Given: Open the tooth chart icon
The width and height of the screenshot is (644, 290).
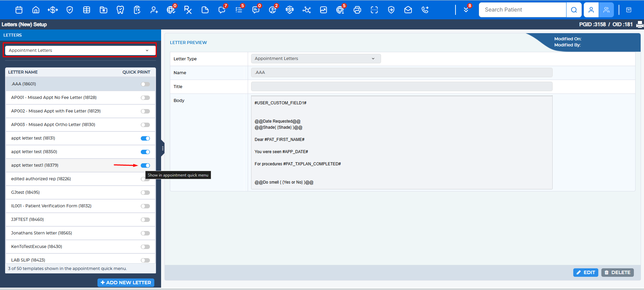Looking at the screenshot, I should [120, 10].
